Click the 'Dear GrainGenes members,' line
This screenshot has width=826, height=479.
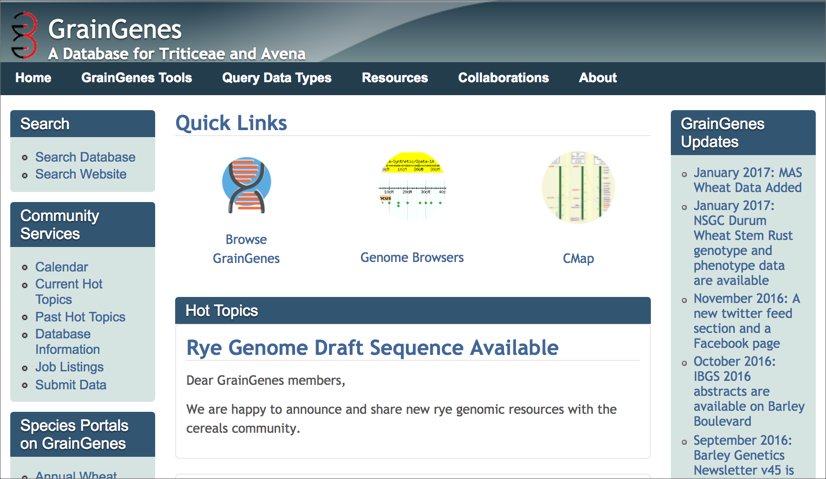[266, 380]
